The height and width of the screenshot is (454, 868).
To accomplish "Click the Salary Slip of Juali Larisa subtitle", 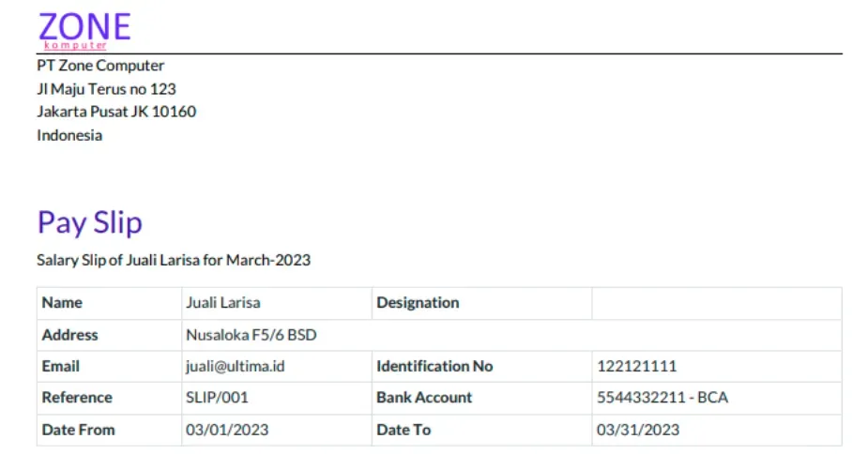I will 174,260.
